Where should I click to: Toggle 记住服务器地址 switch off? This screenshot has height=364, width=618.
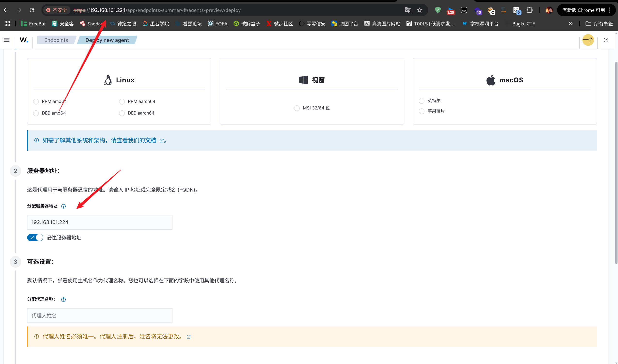click(35, 238)
